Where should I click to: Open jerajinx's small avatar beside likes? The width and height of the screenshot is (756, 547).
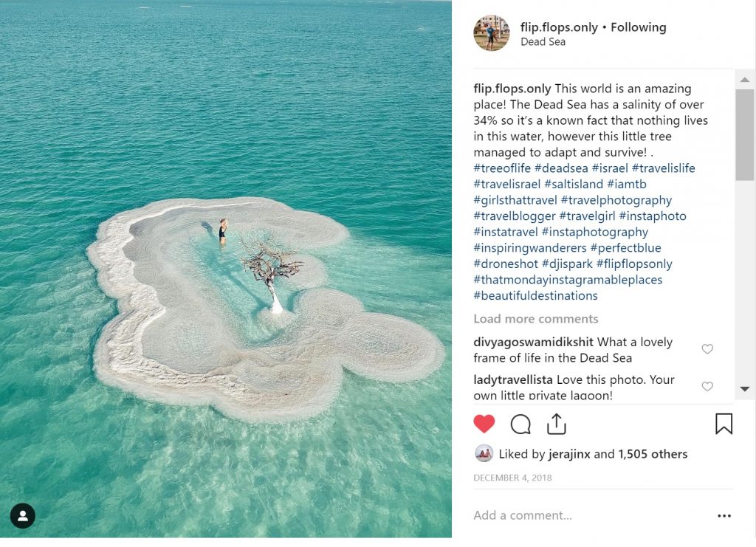click(x=484, y=454)
